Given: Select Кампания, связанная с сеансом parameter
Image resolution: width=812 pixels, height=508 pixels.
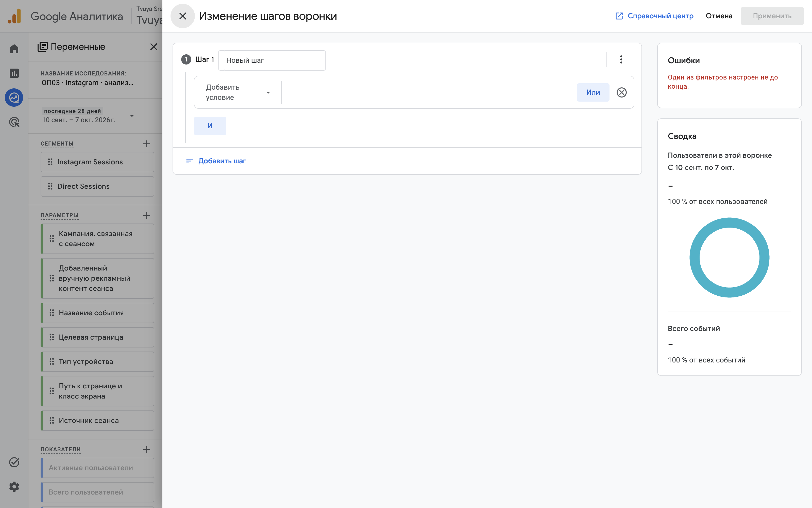Looking at the screenshot, I should click(x=97, y=239).
